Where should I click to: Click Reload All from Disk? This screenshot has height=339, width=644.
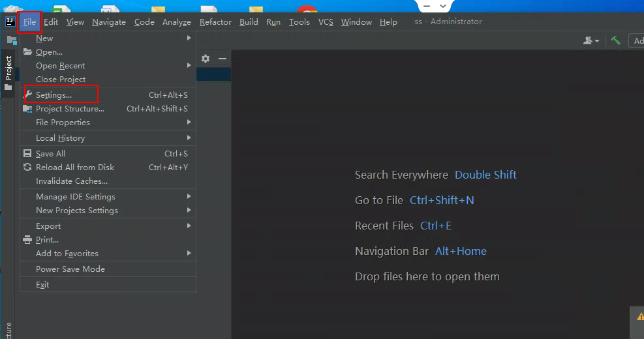pyautogui.click(x=75, y=168)
